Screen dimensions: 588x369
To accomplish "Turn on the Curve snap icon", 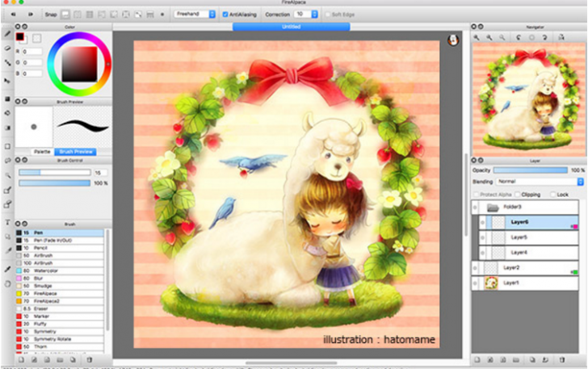I will pos(138,15).
